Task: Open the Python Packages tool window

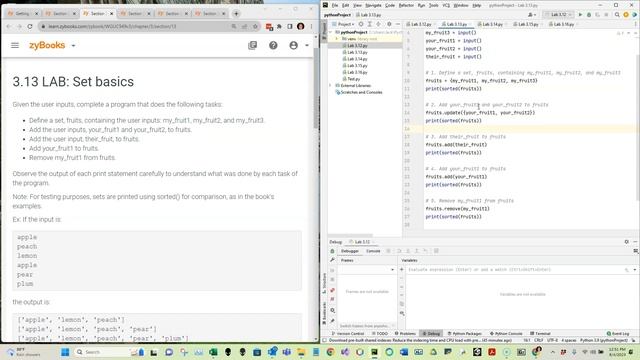Action: coord(464,334)
